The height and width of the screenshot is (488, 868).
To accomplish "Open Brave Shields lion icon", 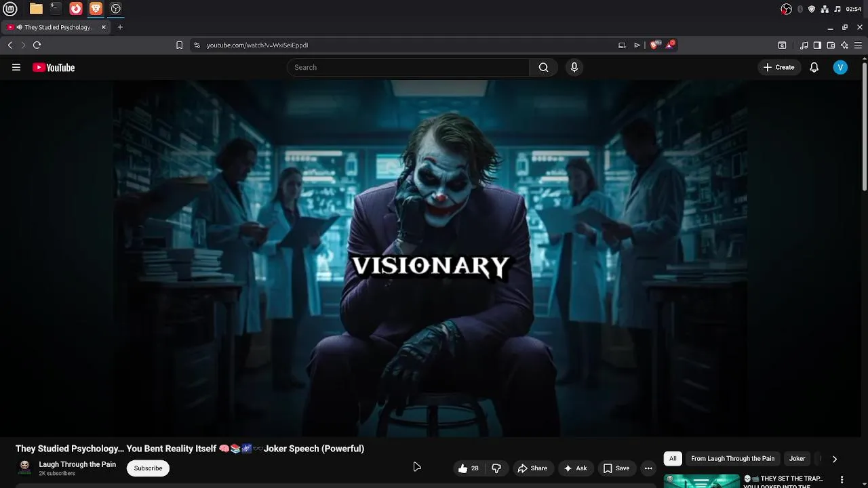I will pos(654,45).
